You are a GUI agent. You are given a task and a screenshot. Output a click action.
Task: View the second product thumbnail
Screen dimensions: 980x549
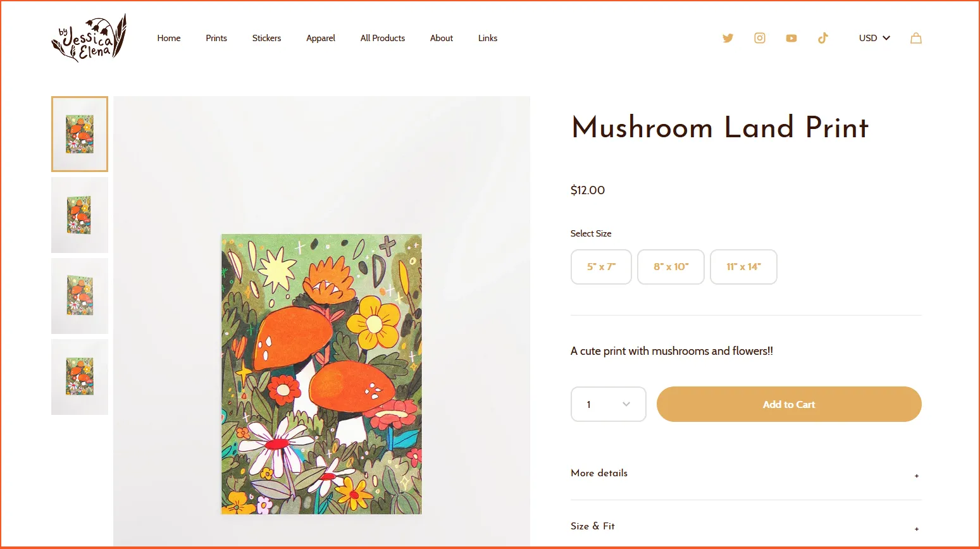pyautogui.click(x=80, y=215)
